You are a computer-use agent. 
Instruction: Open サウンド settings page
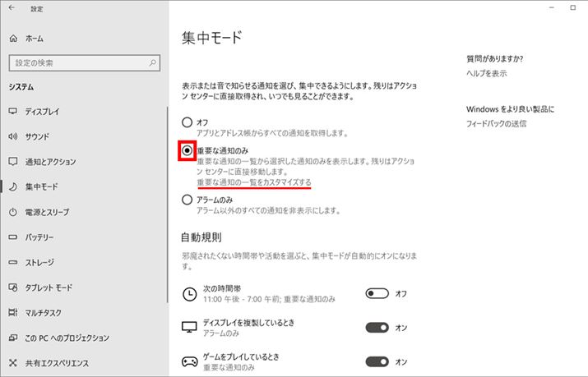(x=37, y=136)
